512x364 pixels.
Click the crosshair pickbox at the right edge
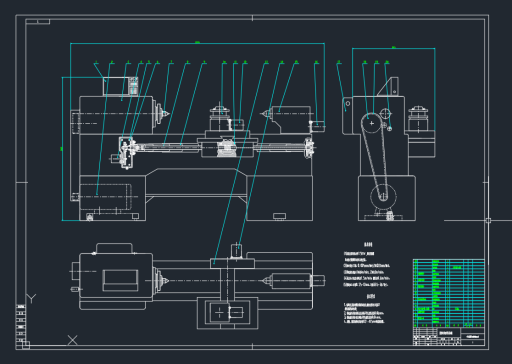coord(488,220)
